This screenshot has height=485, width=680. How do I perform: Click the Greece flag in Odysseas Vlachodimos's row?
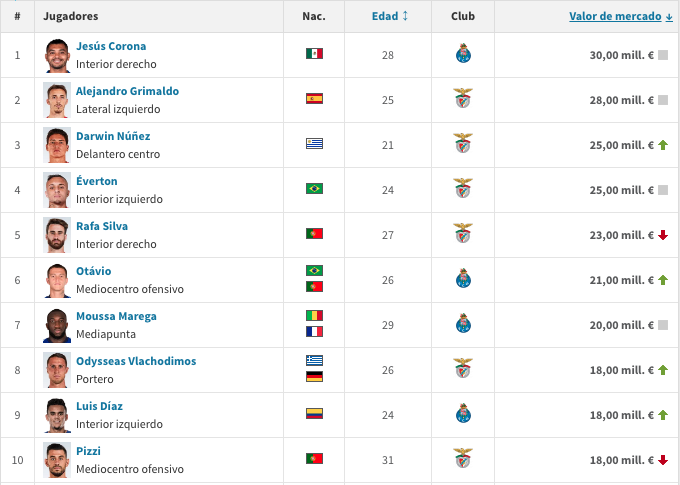coord(314,360)
